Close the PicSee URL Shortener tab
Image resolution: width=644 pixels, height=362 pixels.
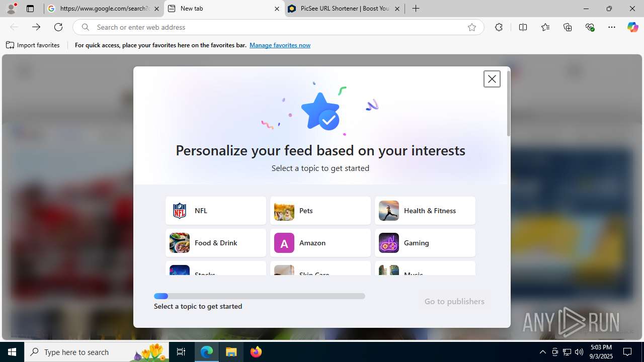[x=397, y=9]
